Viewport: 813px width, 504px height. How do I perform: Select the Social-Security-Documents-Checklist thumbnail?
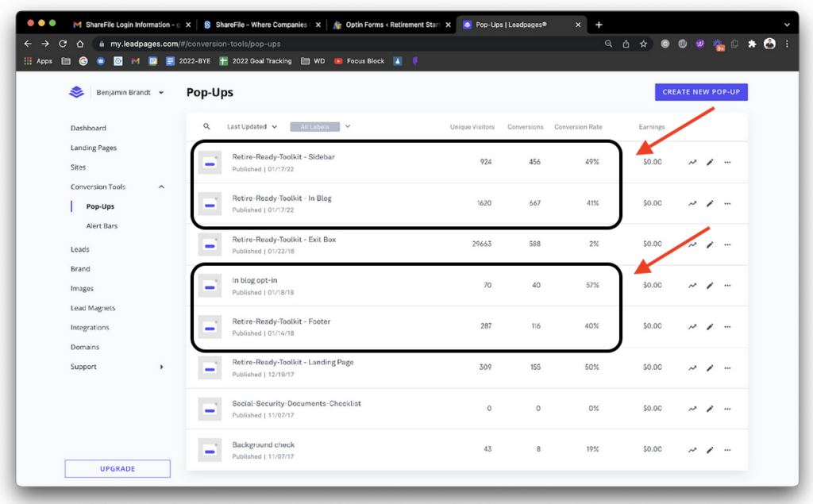(210, 409)
